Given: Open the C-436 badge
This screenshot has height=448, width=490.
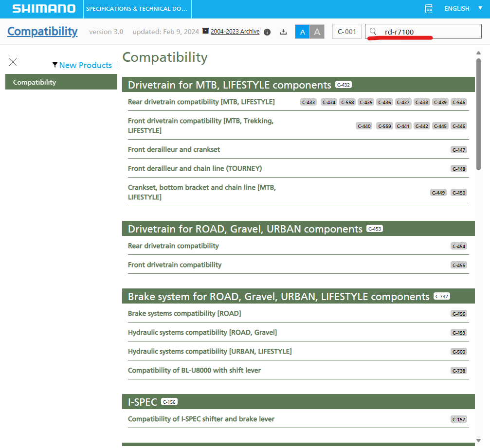Looking at the screenshot, I should pos(385,102).
